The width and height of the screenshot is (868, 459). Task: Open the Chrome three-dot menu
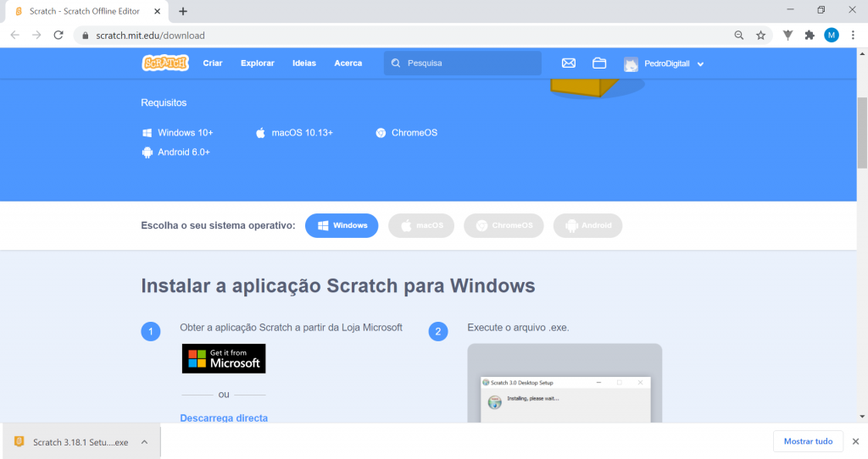tap(853, 35)
